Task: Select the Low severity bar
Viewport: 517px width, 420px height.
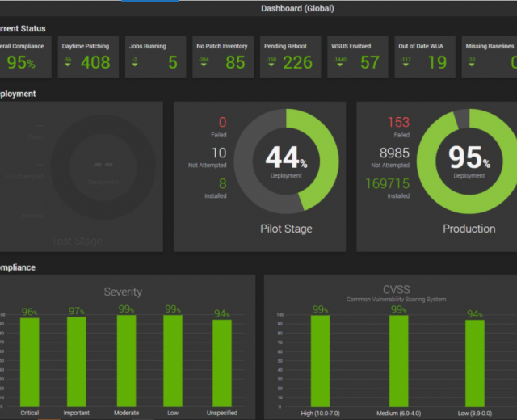Action: [173, 361]
